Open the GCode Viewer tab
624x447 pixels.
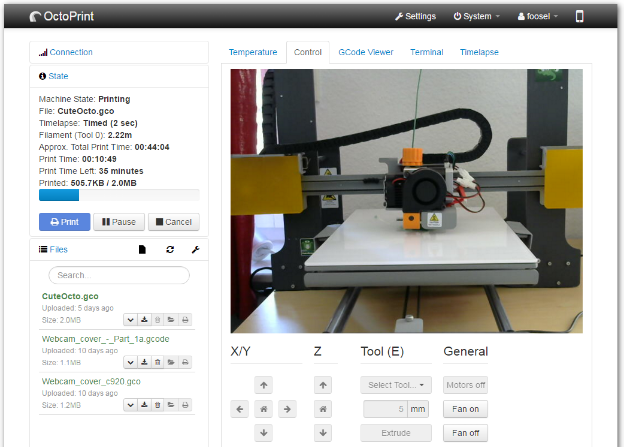(366, 52)
